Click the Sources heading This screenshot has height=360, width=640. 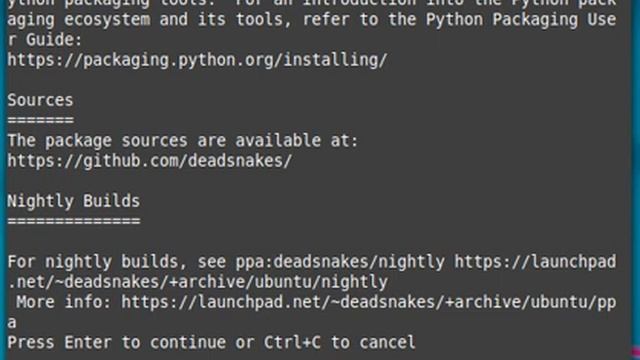pos(40,100)
